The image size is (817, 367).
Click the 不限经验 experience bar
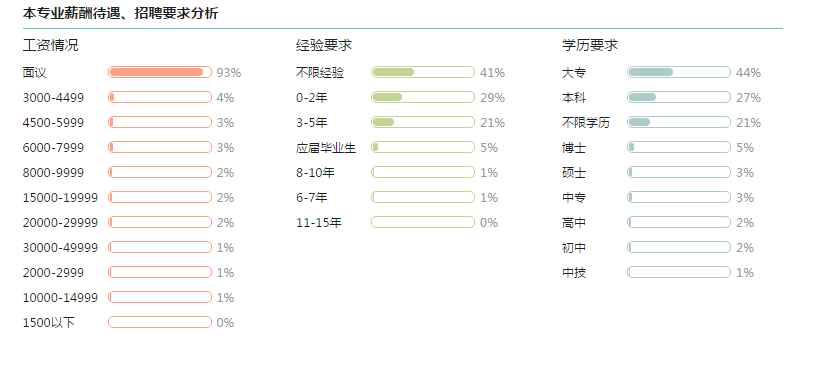tap(423, 72)
